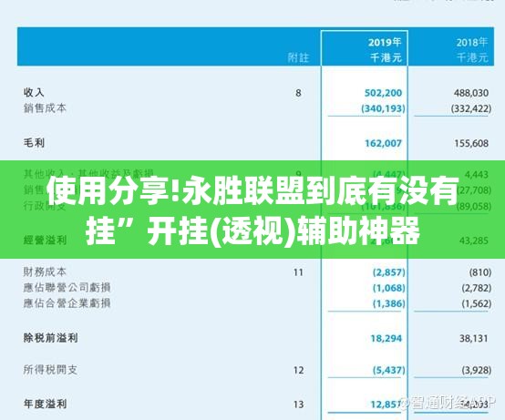Select the 43,285 operating profit value
Image resolution: width=505 pixels, height=420 pixels.
point(474,241)
